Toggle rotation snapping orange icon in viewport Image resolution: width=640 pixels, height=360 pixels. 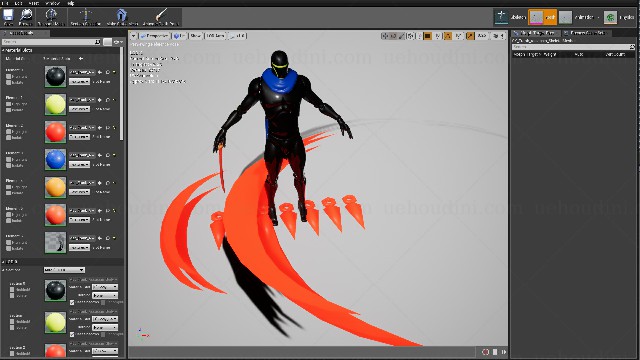pyautogui.click(x=448, y=36)
